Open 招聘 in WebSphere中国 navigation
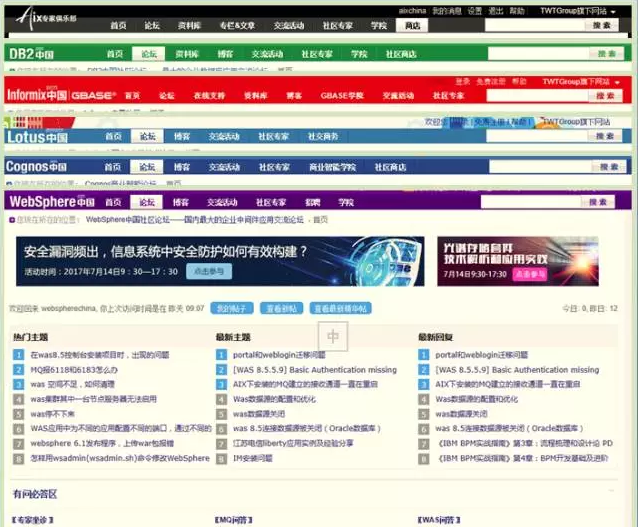The height and width of the screenshot is (530, 640). (x=313, y=202)
